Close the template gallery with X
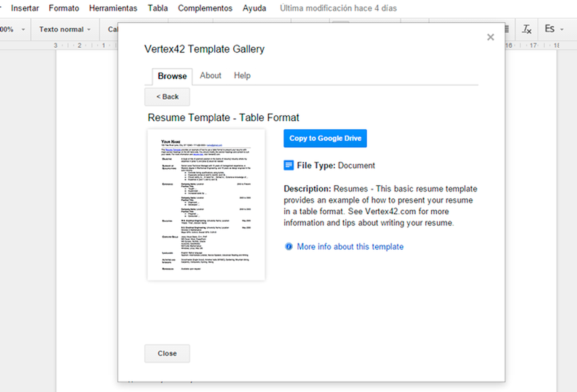 click(490, 37)
